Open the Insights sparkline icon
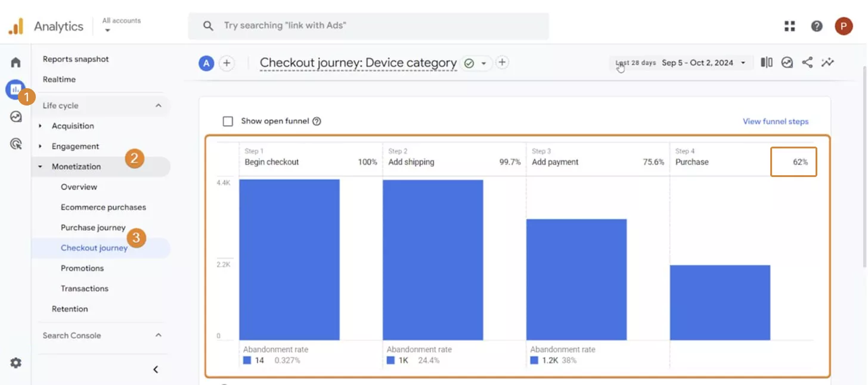Viewport: 868px width, 385px height. point(827,63)
